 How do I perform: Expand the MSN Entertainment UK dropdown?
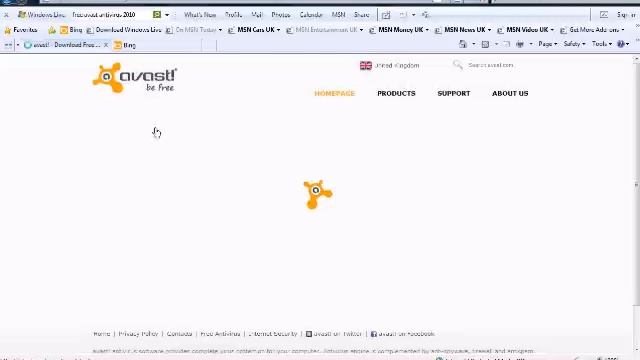click(x=361, y=30)
